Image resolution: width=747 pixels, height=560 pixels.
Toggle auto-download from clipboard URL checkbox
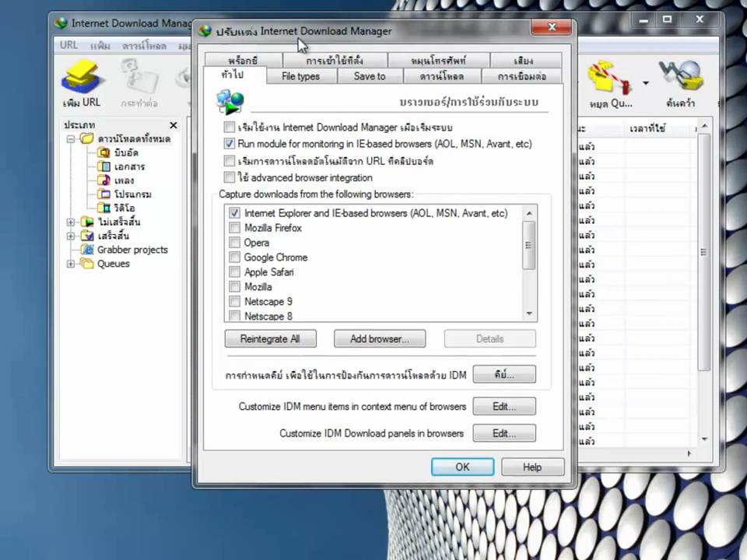[229, 160]
